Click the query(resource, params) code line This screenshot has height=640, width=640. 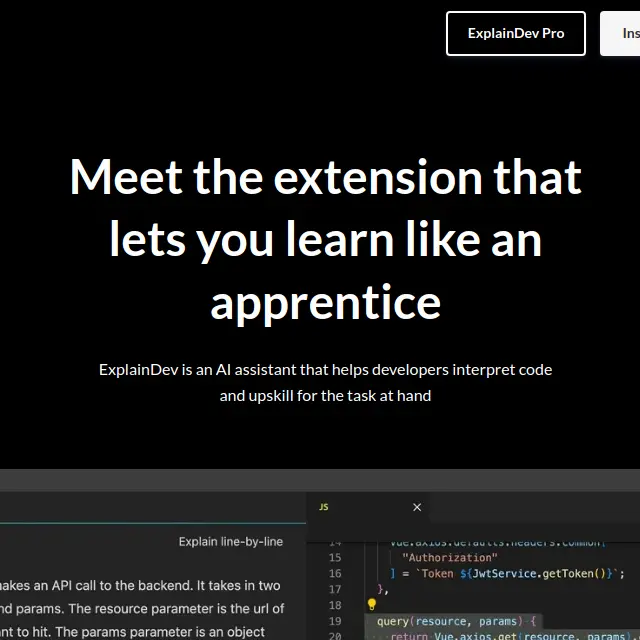coord(456,621)
